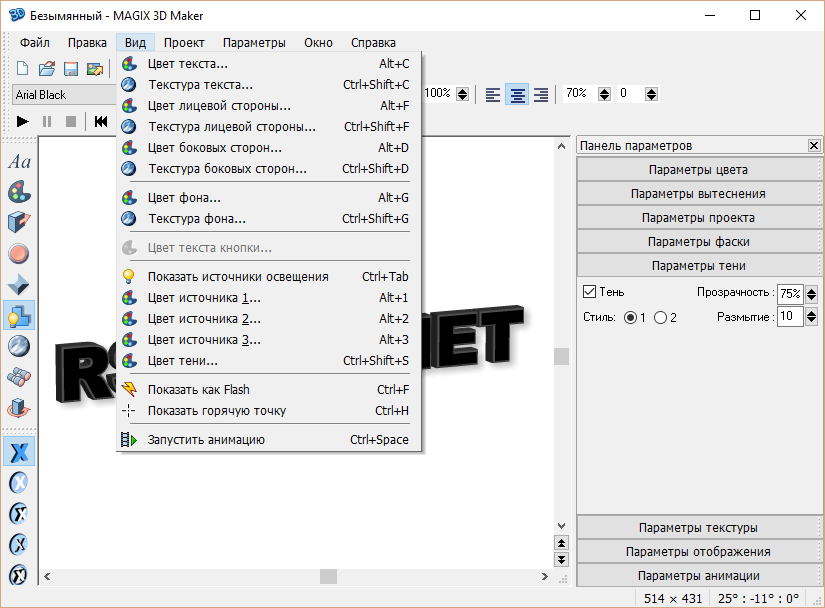Adjust the 70% value spinner
This screenshot has height=608, width=825.
605,94
